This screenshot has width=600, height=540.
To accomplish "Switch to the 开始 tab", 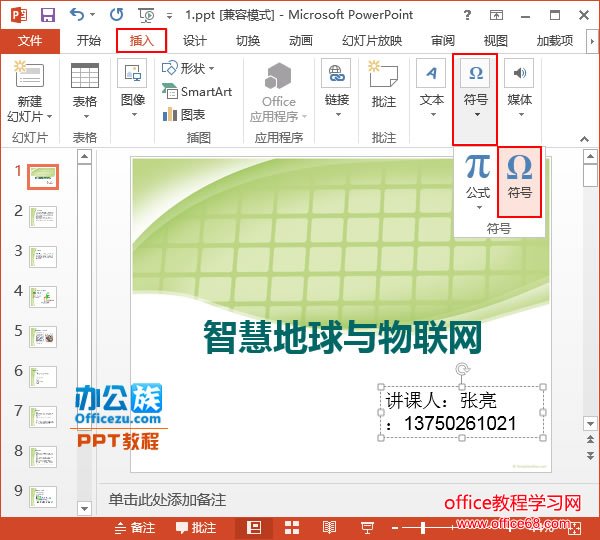I will pos(89,41).
